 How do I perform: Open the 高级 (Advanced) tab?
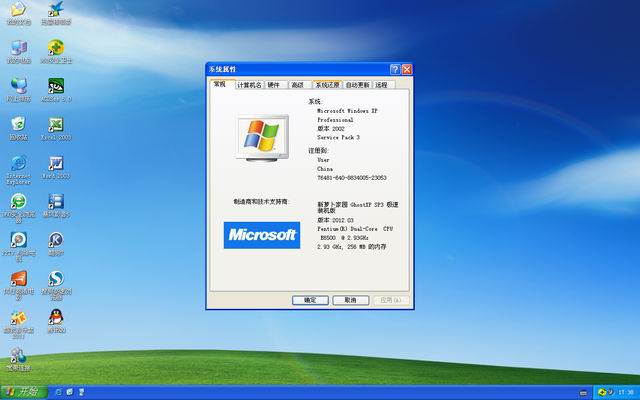pyautogui.click(x=300, y=85)
